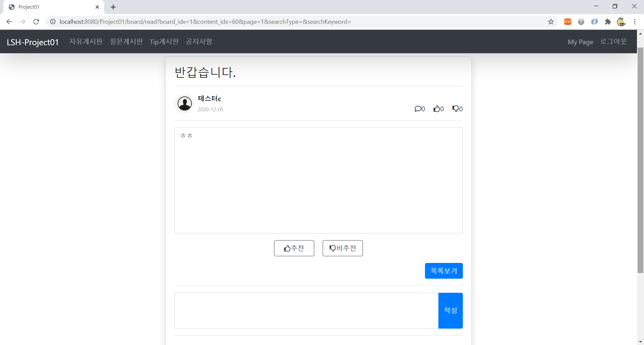Open the Extensions puzzle piece menu
644x345 pixels.
tap(608, 22)
